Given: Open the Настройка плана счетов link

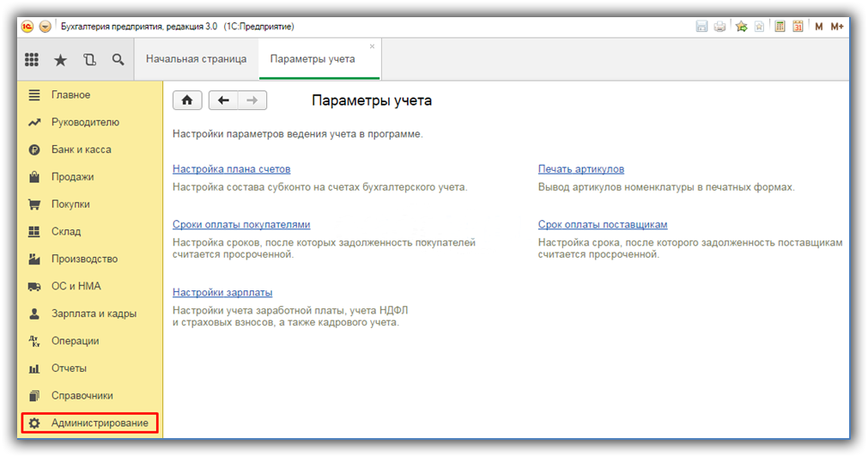Looking at the screenshot, I should [232, 169].
